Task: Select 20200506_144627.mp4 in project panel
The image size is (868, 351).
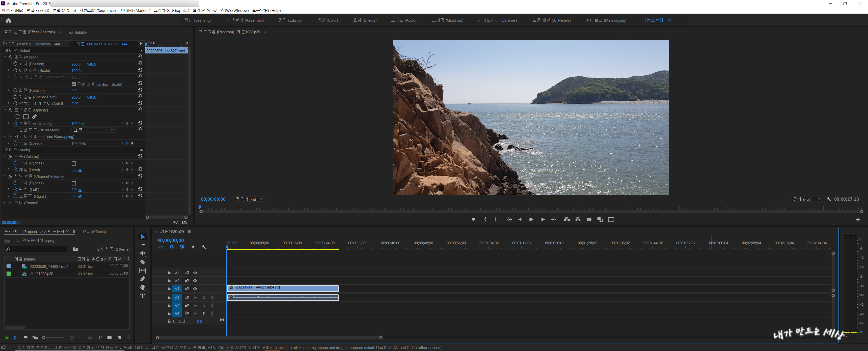Action: [49, 267]
